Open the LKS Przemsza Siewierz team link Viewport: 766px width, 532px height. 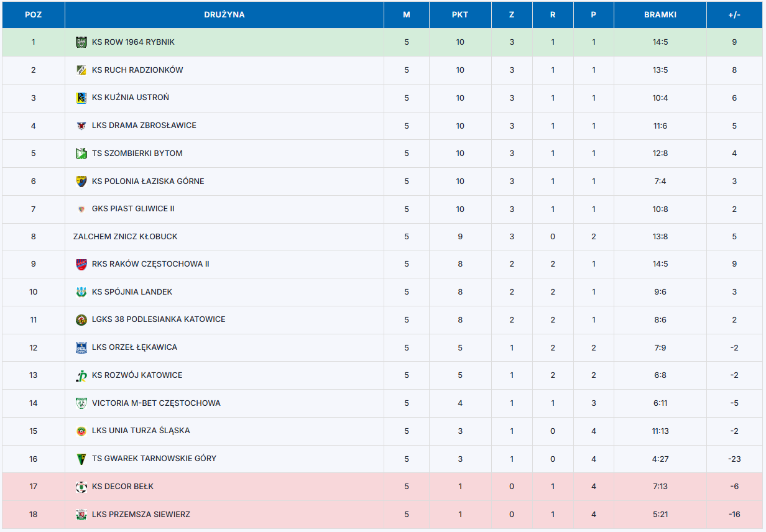point(141,515)
